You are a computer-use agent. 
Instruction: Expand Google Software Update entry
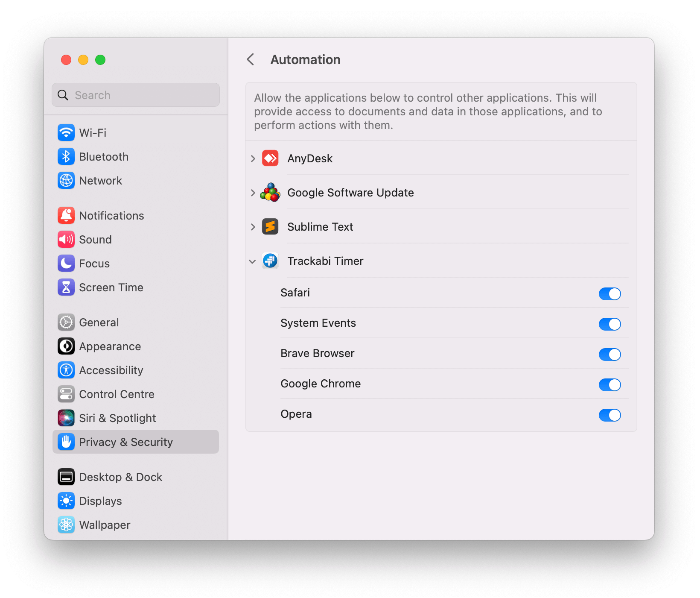(x=252, y=193)
